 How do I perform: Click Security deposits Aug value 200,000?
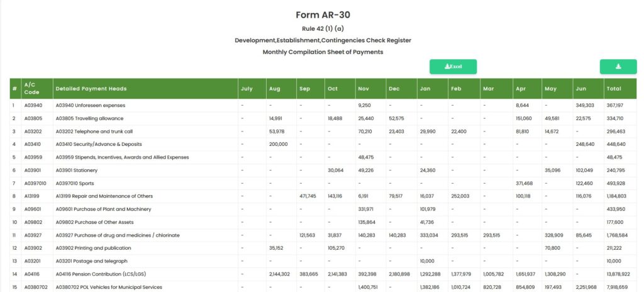click(279, 144)
